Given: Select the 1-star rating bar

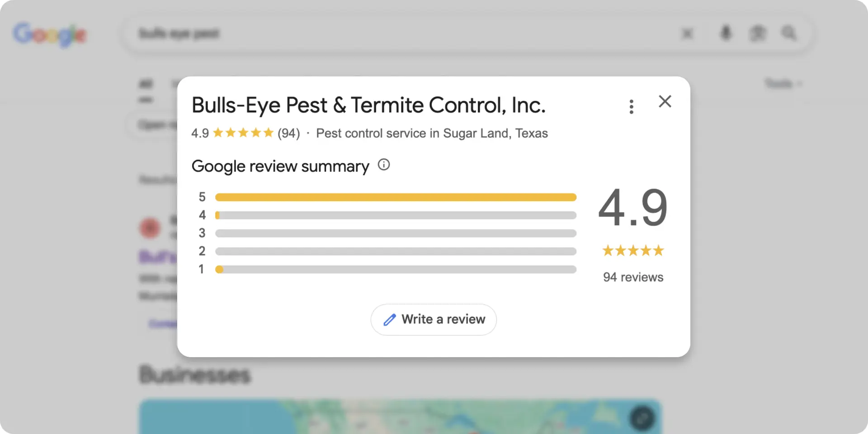Looking at the screenshot, I should coord(396,269).
